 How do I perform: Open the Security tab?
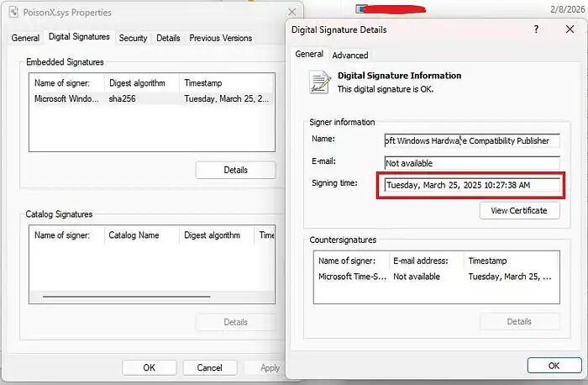tap(133, 38)
